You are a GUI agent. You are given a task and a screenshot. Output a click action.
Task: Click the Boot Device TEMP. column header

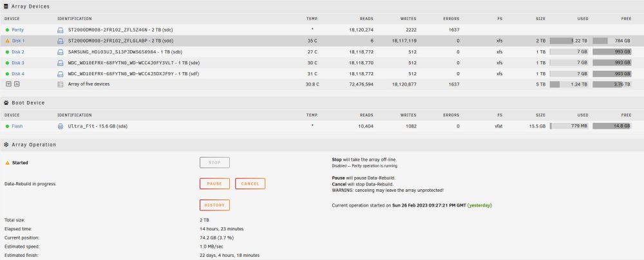pyautogui.click(x=312, y=115)
